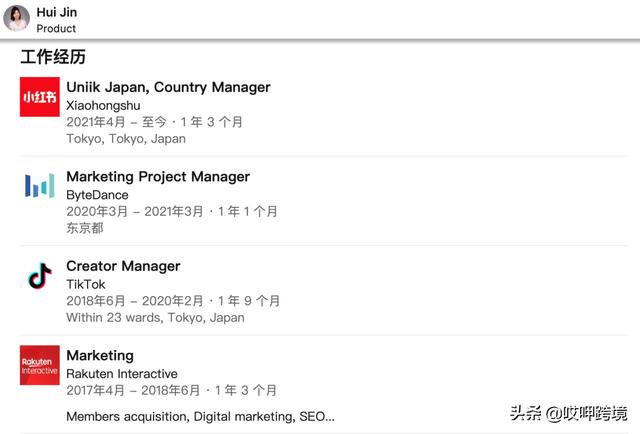Click the Product subtitle under Hui Jin
640x434 pixels.
56,29
